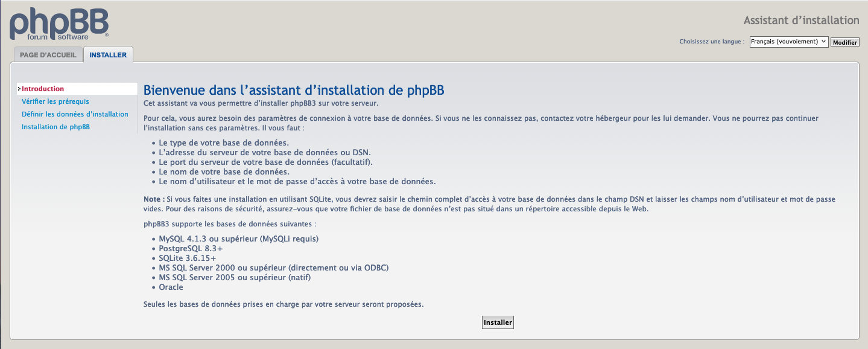Open the language selection dropdown
Viewport: 868px width, 349px height.
788,42
